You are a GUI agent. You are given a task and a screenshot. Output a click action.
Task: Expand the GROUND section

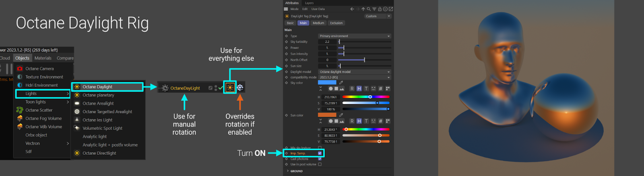click(x=288, y=171)
